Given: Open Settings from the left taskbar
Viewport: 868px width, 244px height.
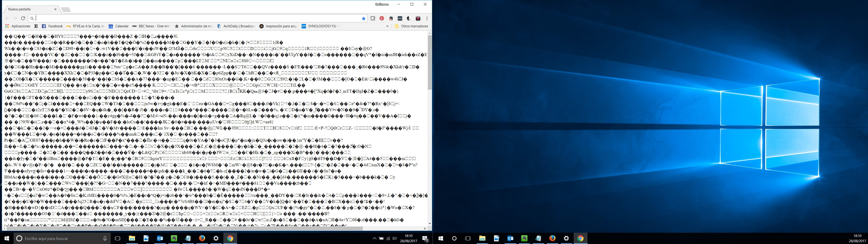Looking at the screenshot, I should [216, 238].
